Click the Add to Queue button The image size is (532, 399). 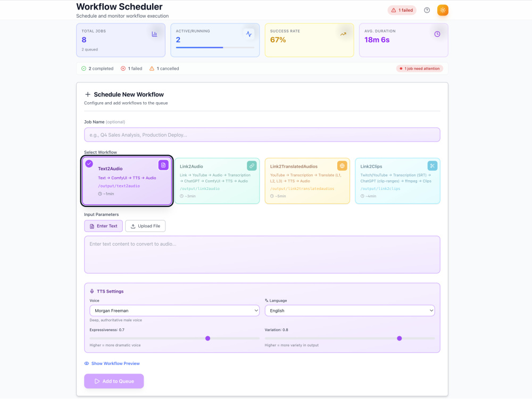[114, 381]
